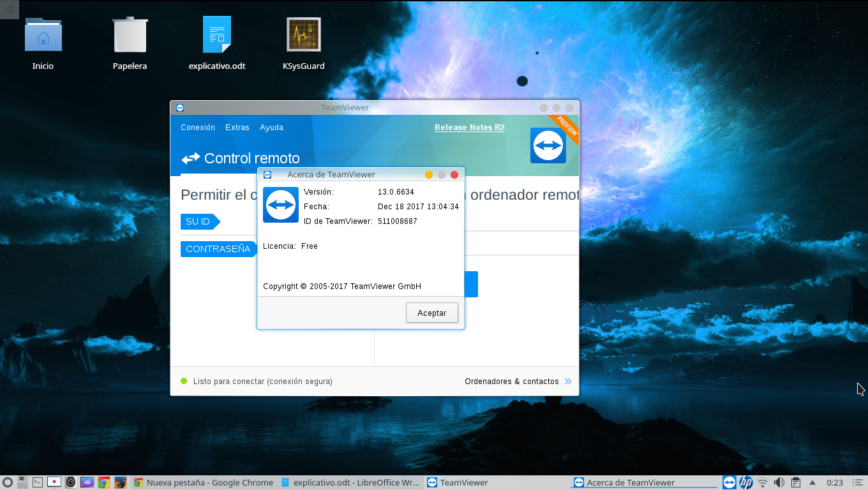Launch the terminal from taskbar
The image size is (868, 490).
point(38,482)
